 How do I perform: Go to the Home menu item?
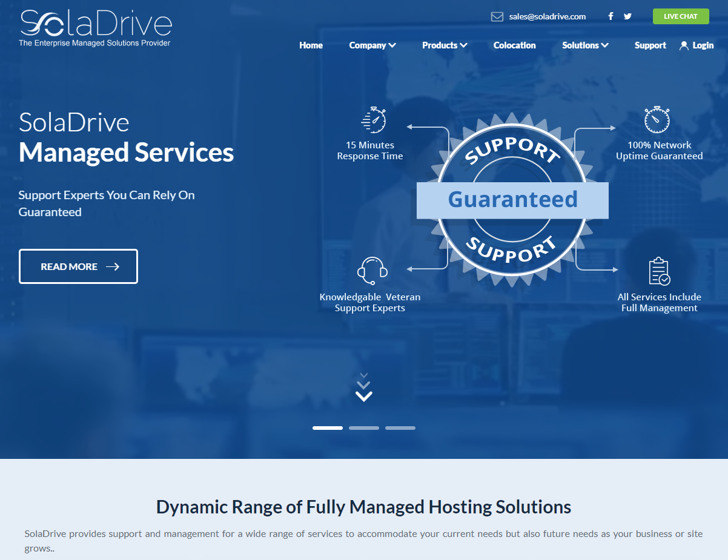(x=311, y=45)
